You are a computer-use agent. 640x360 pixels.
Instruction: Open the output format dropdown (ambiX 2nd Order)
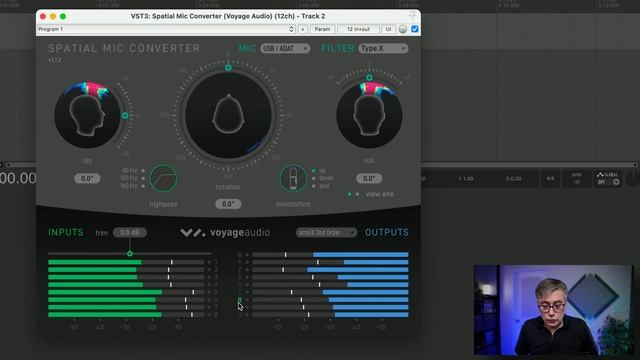[326, 233]
